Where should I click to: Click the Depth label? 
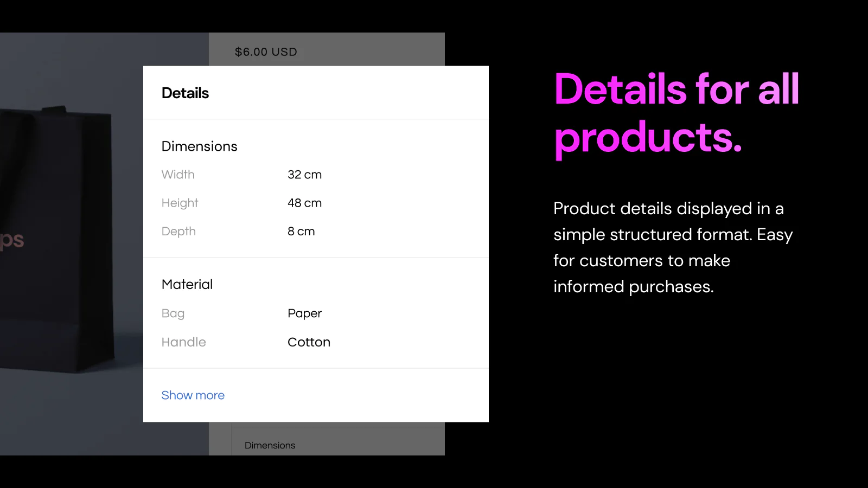178,232
